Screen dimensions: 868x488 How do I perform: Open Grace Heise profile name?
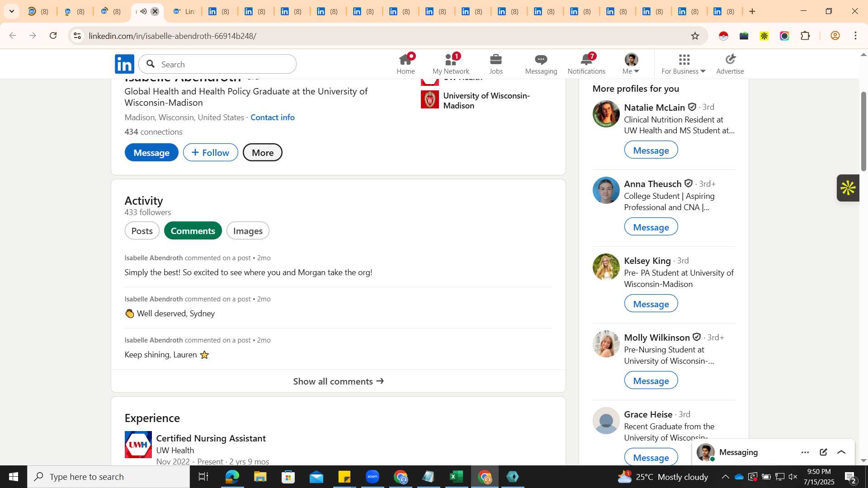(x=648, y=414)
